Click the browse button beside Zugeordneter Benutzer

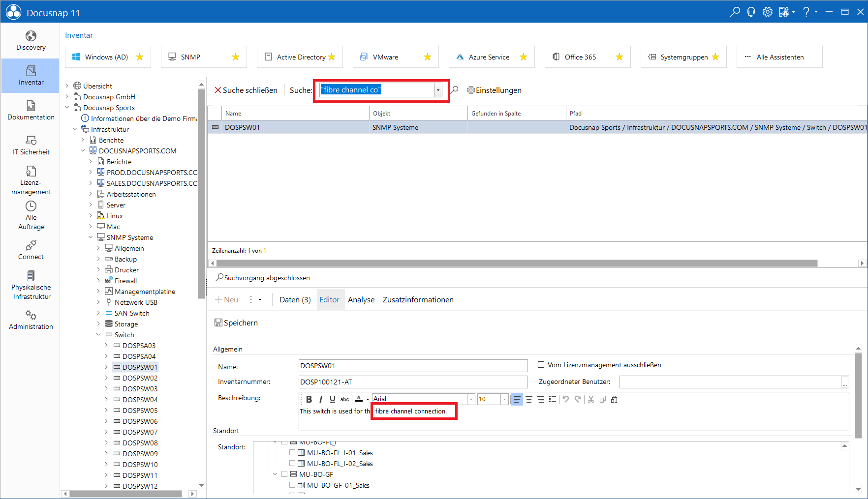(845, 382)
